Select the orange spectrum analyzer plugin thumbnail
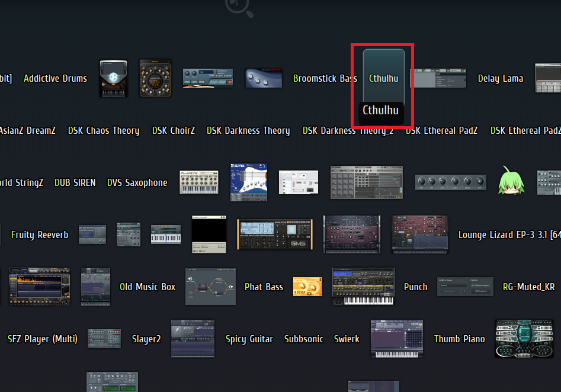This screenshot has width=561, height=392. pos(39,287)
